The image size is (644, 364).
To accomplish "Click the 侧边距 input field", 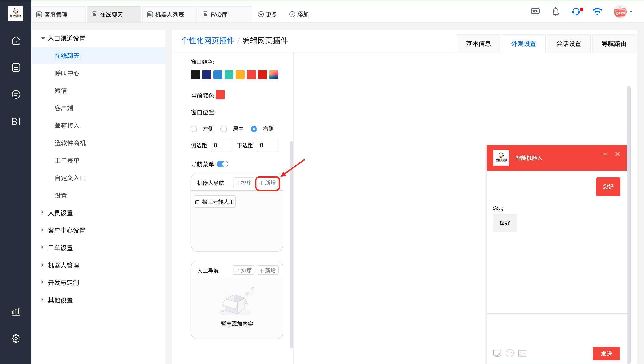I will pyautogui.click(x=222, y=145).
